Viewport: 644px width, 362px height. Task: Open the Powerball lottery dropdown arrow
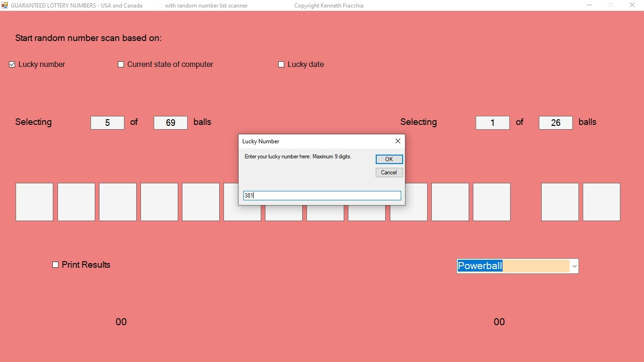574,266
